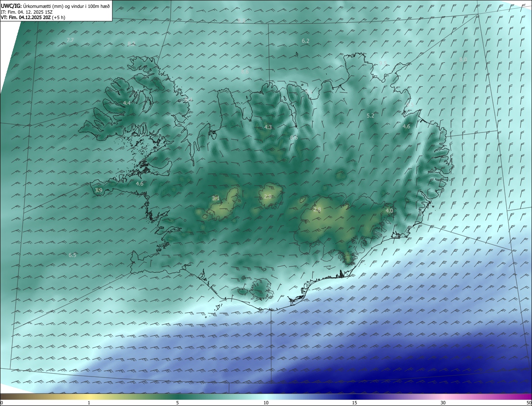Click the 3.1 value over the glacier
Screen dimensions: 532x406
click(x=215, y=198)
